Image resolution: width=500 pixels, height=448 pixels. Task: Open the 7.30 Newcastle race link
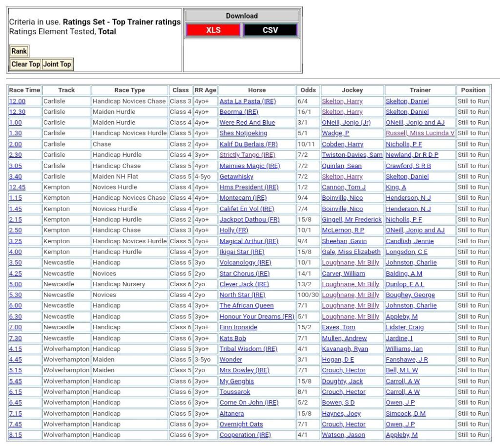tap(15, 338)
